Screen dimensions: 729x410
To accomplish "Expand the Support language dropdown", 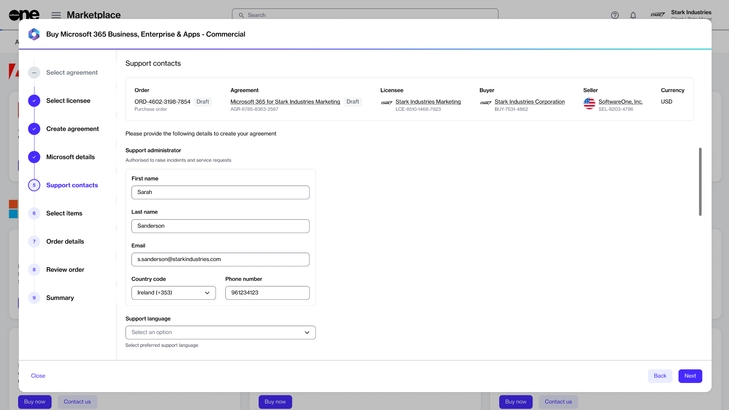I will [x=220, y=332].
